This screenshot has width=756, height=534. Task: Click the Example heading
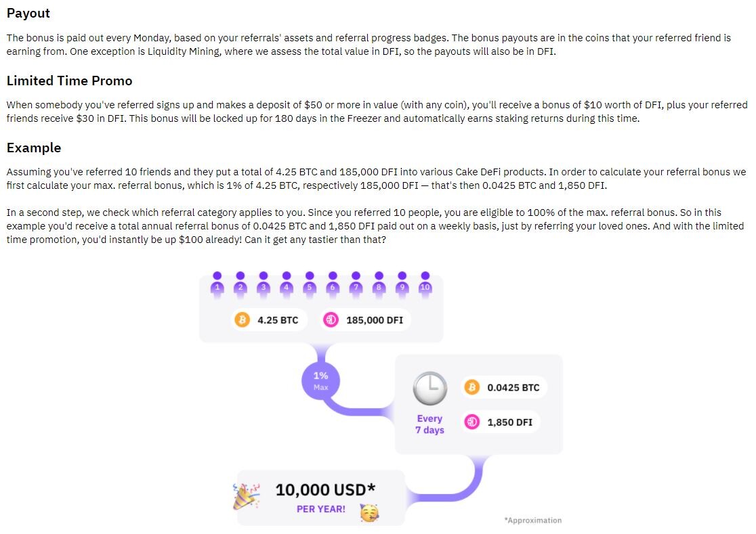click(x=34, y=148)
